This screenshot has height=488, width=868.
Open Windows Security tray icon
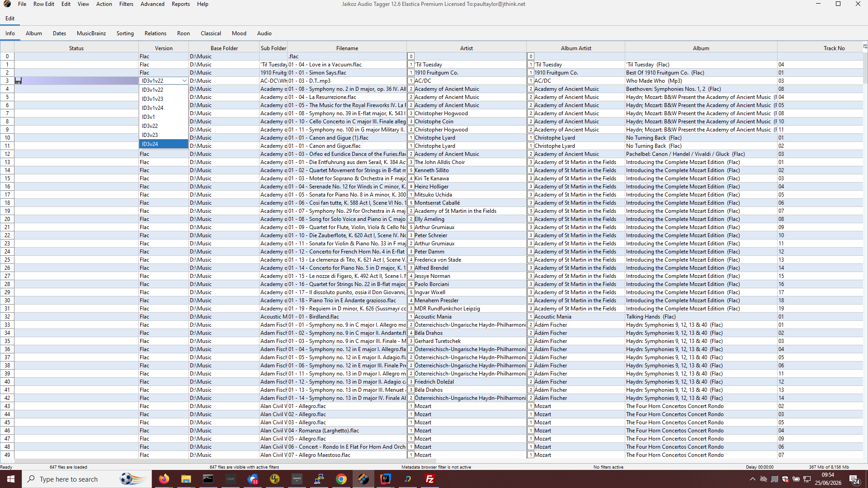(785, 479)
